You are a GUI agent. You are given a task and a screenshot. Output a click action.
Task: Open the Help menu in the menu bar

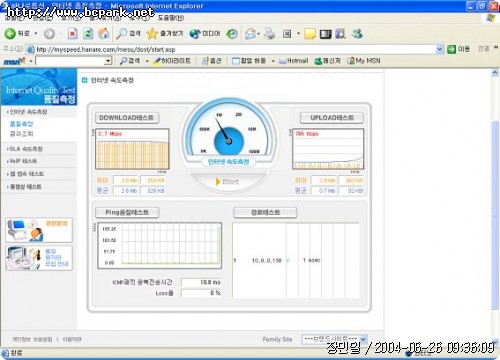[171, 18]
